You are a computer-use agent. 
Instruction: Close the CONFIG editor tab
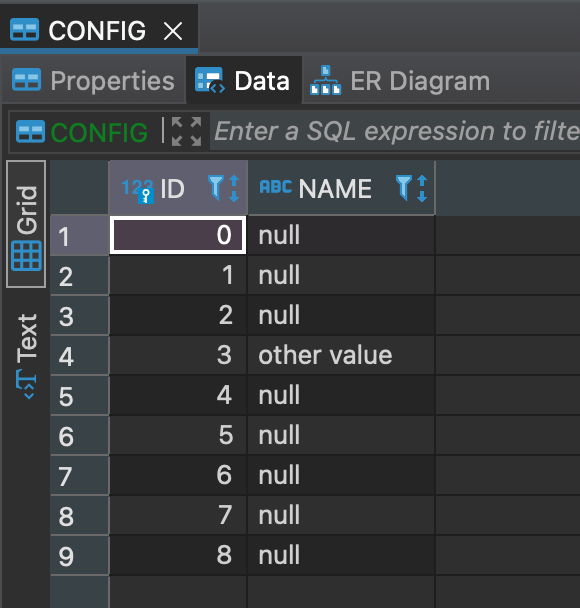[x=173, y=31]
